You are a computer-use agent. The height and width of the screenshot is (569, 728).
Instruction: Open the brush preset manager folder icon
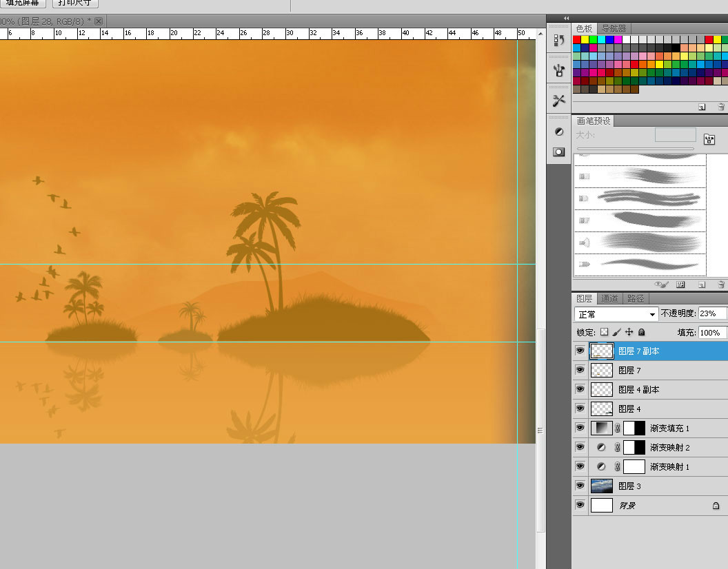tap(709, 139)
